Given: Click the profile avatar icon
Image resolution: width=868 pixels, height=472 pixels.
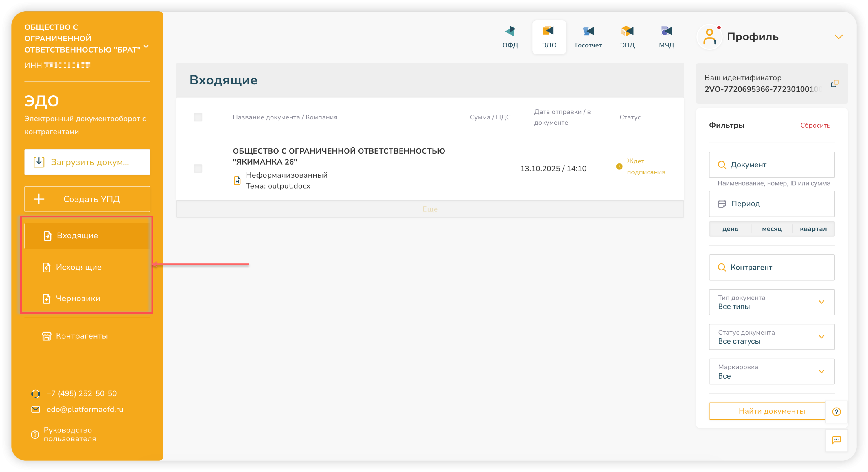Looking at the screenshot, I should click(x=709, y=37).
